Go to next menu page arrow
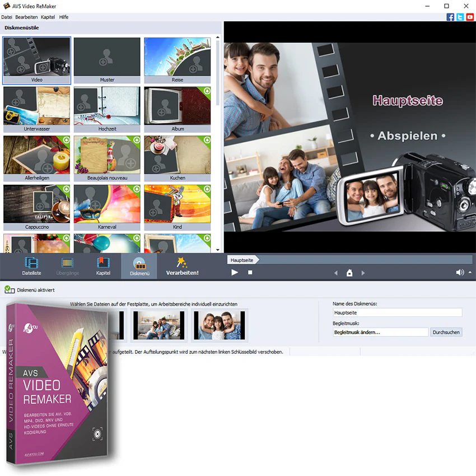Screen dimensions: 476x476 coord(363,273)
